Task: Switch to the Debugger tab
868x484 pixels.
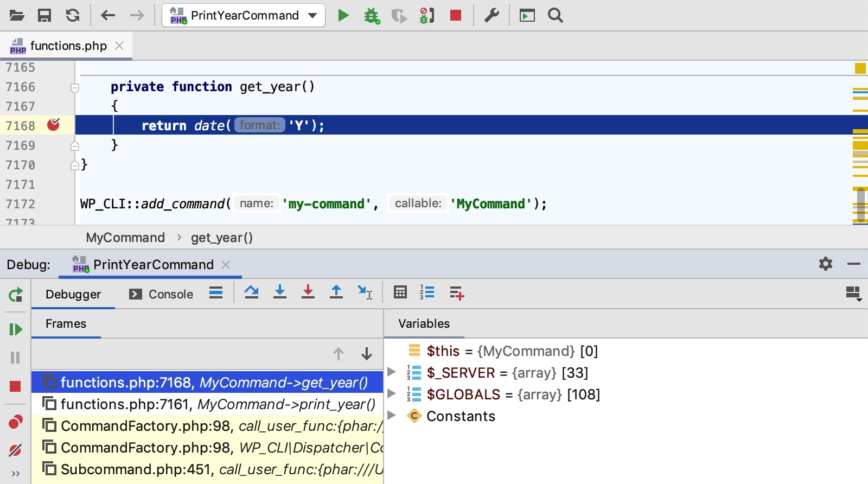Action: (x=73, y=294)
